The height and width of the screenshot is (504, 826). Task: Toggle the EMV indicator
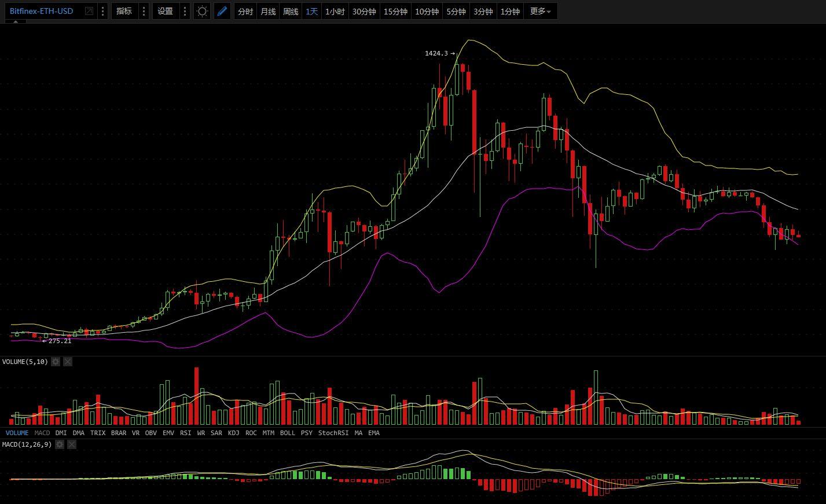(x=168, y=433)
